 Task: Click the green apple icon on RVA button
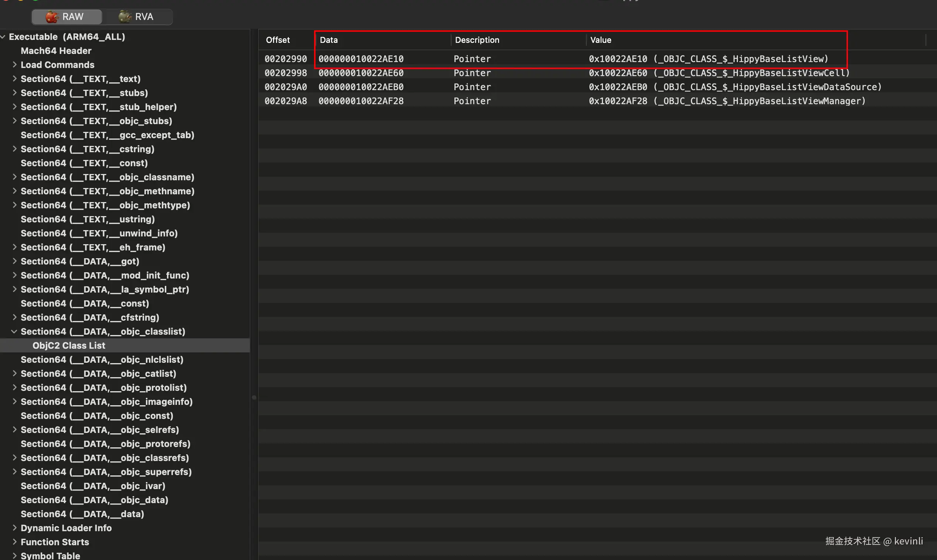(x=125, y=16)
